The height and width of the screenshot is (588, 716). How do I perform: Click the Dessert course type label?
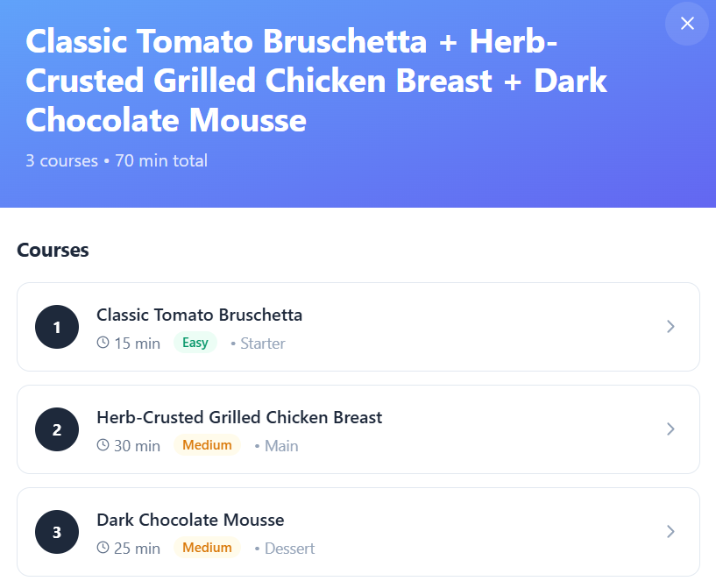pos(288,549)
